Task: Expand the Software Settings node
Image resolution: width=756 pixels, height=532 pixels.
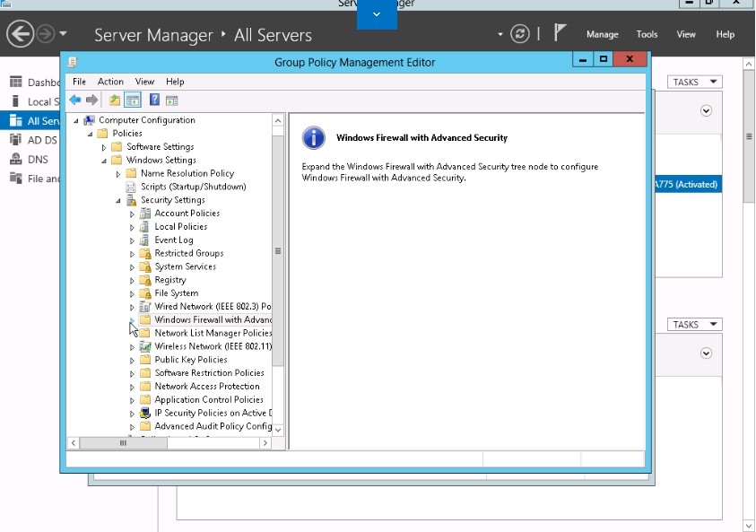Action: tap(104, 147)
